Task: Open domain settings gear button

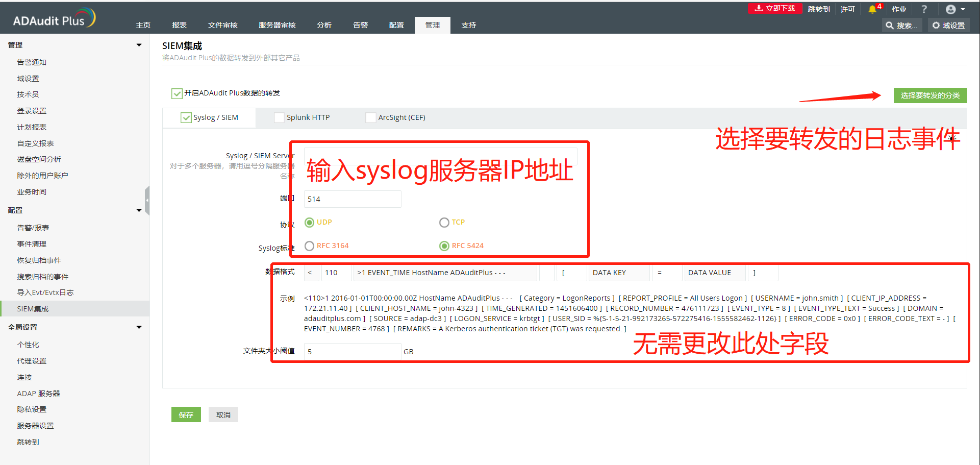Action: tap(948, 25)
